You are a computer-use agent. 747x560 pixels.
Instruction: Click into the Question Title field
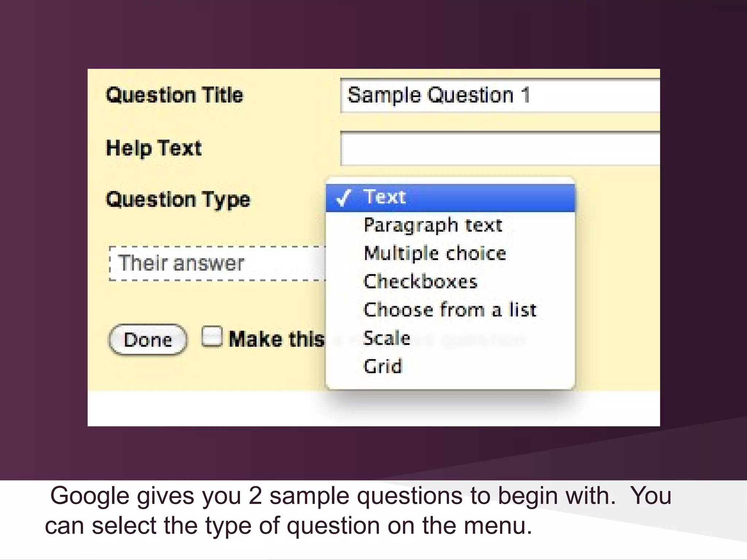point(500,96)
